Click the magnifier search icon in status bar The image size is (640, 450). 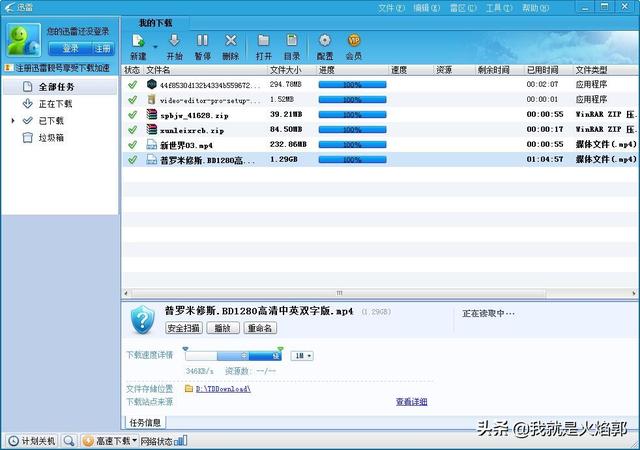69,441
